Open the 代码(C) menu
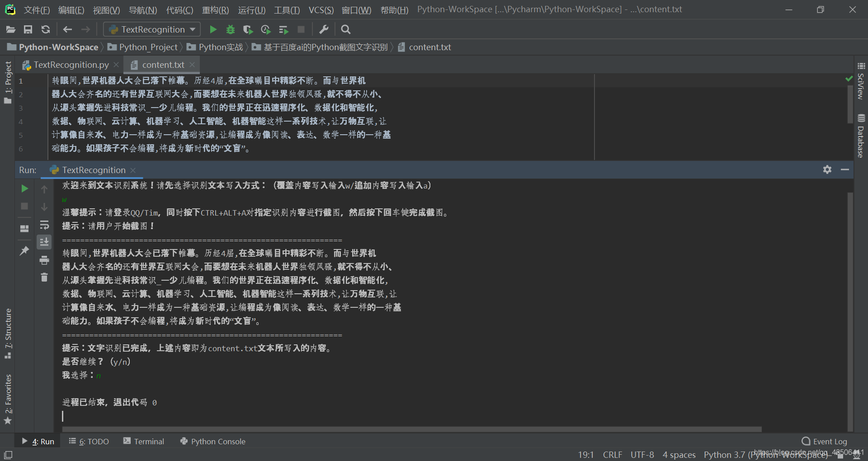 pos(179,9)
